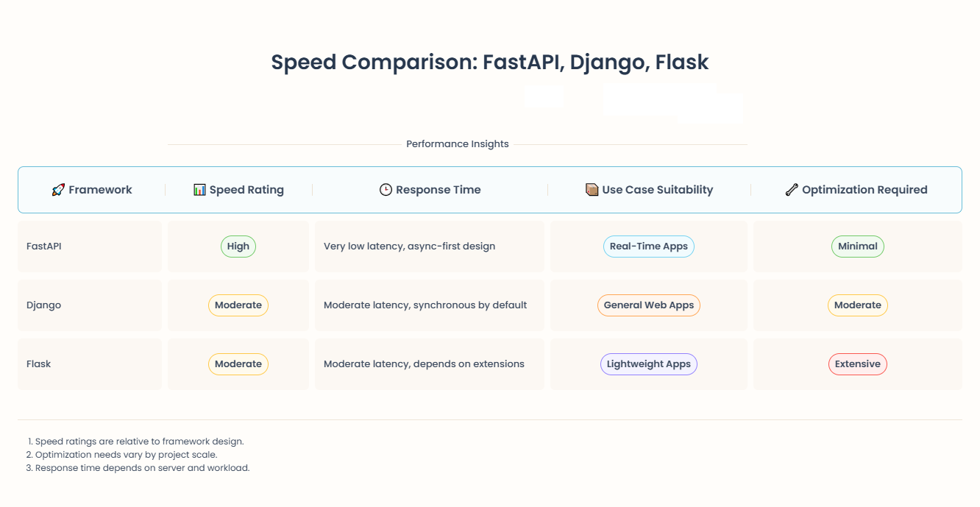The width and height of the screenshot is (980, 507).
Task: Click the Performance Insights divider label
Action: (458, 144)
